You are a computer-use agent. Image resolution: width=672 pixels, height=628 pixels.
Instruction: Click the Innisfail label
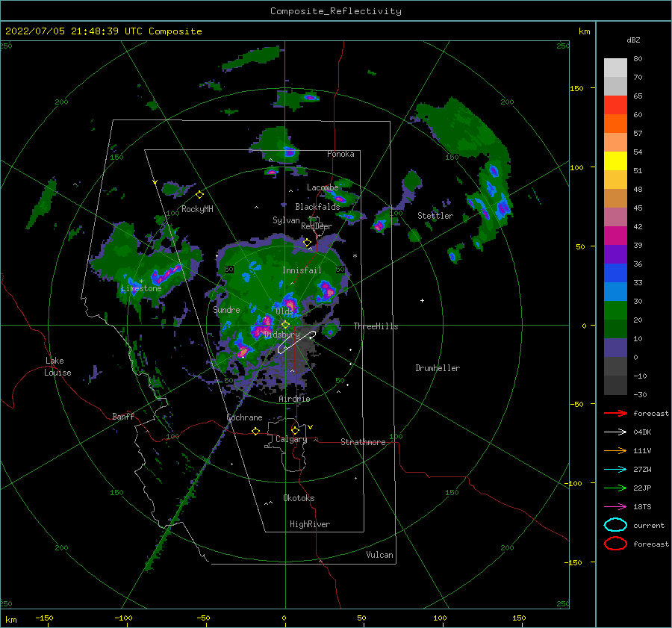(302, 270)
